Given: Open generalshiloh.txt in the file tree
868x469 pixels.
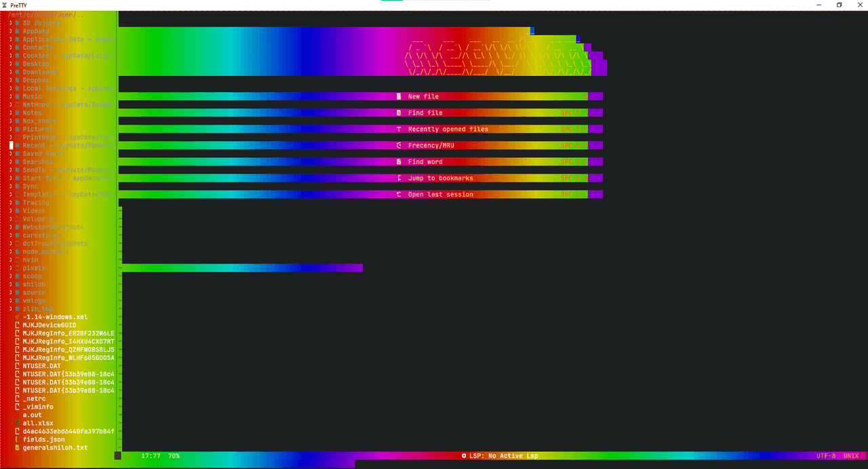Looking at the screenshot, I should point(55,447).
